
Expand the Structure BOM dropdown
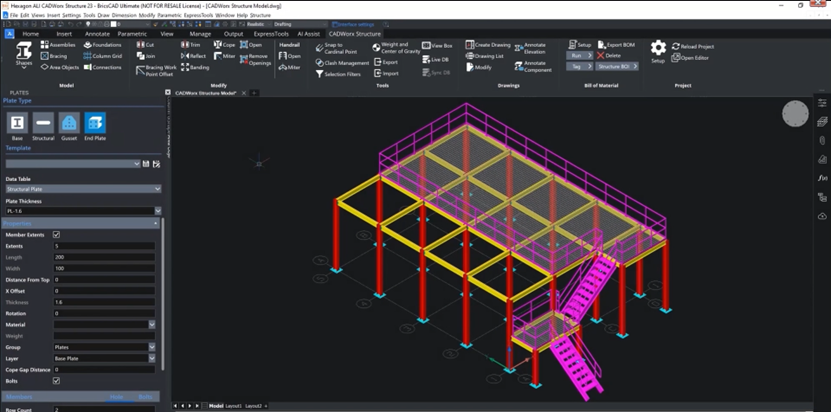[617, 67]
